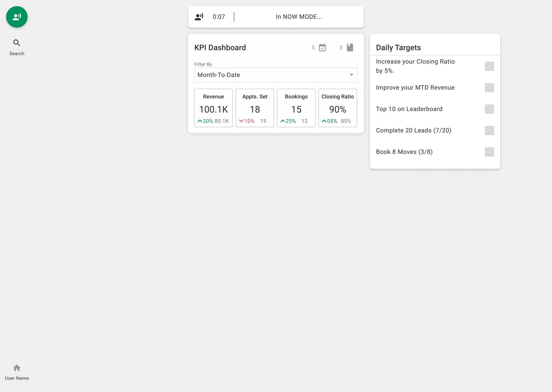The width and height of the screenshot is (552, 392).
Task: Click the Appts. Set KPI card
Action: pyautogui.click(x=255, y=108)
